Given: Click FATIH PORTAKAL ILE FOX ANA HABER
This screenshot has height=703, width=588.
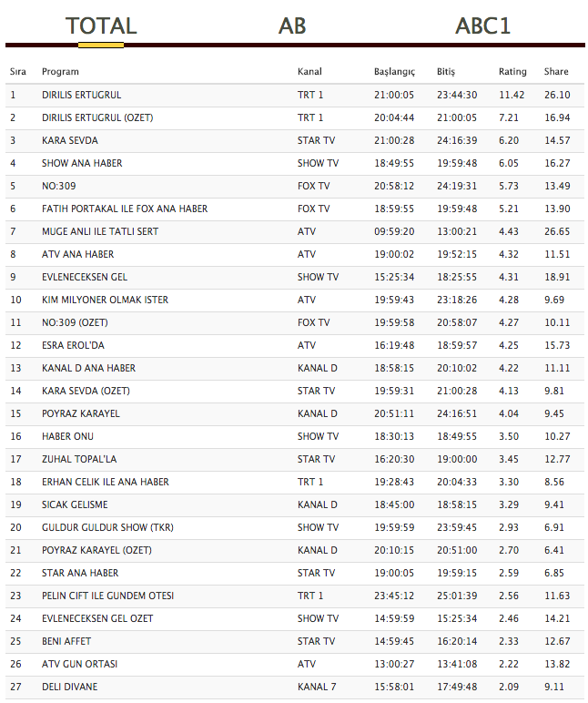Looking at the screenshot, I should 125,209.
